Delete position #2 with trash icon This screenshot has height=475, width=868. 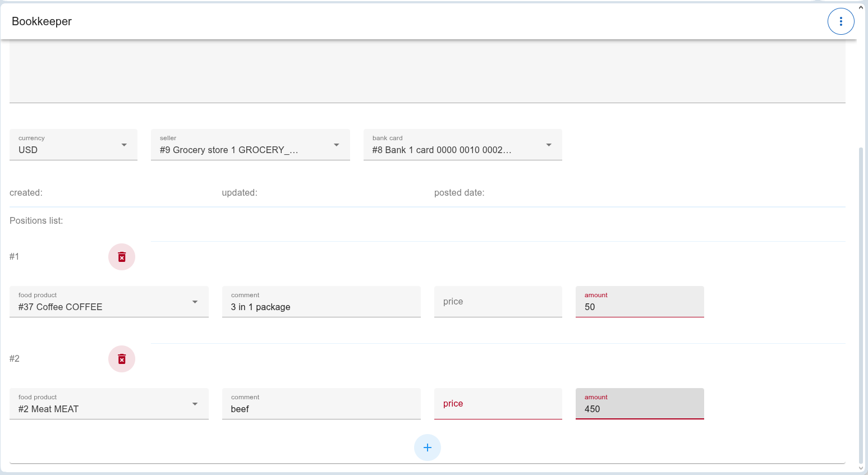pyautogui.click(x=122, y=359)
